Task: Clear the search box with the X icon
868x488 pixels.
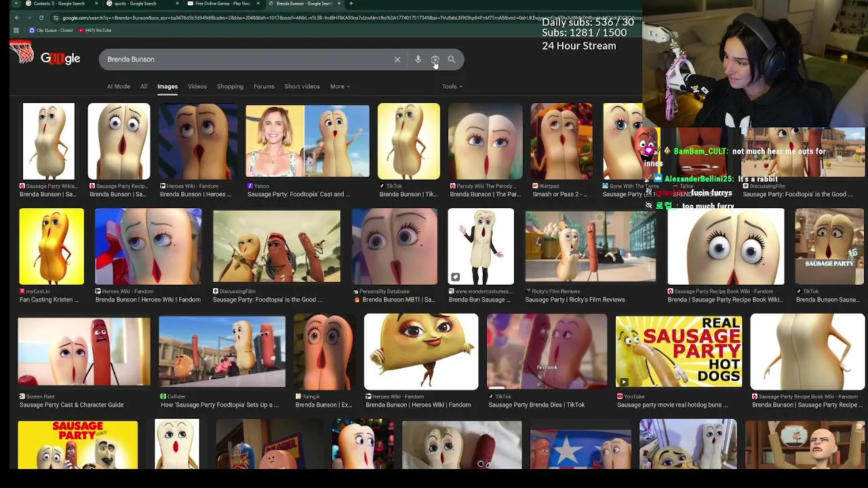Action: [397, 60]
